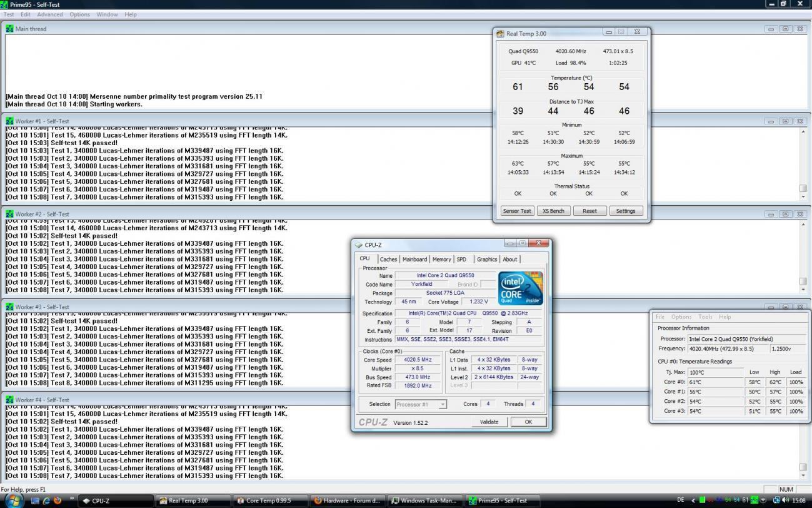Click Worker #1 scrollbar up arrow
This screenshot has width=812, height=508.
coord(803,131)
